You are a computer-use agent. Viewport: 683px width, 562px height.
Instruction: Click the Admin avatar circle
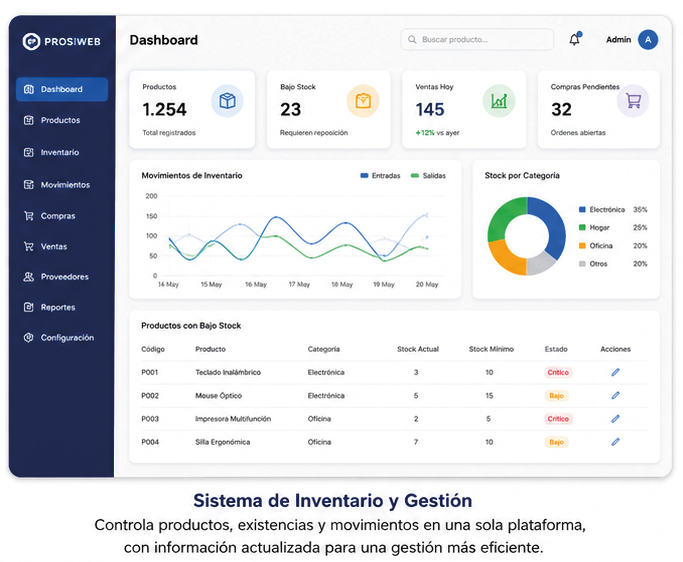648,40
